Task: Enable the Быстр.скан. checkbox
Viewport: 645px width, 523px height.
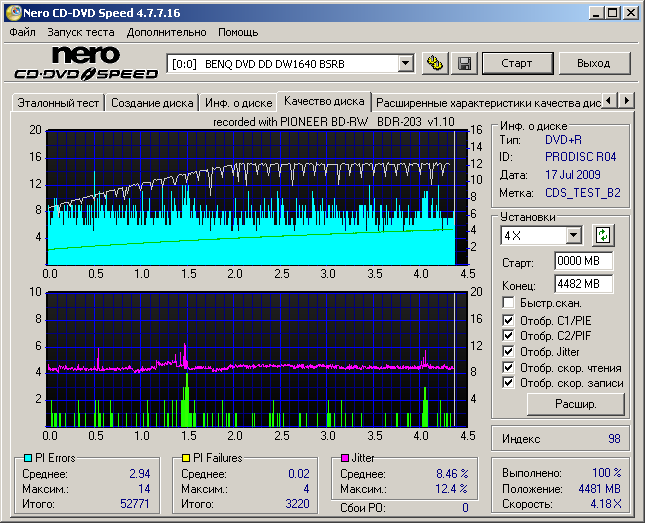Action: coord(509,302)
